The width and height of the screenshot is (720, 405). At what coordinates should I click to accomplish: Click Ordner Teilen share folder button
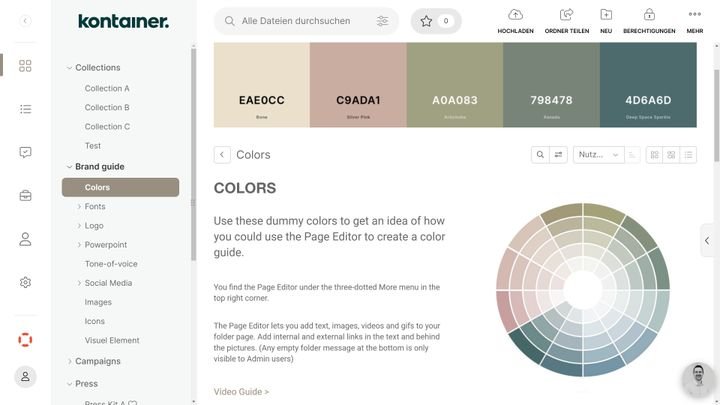tap(567, 21)
